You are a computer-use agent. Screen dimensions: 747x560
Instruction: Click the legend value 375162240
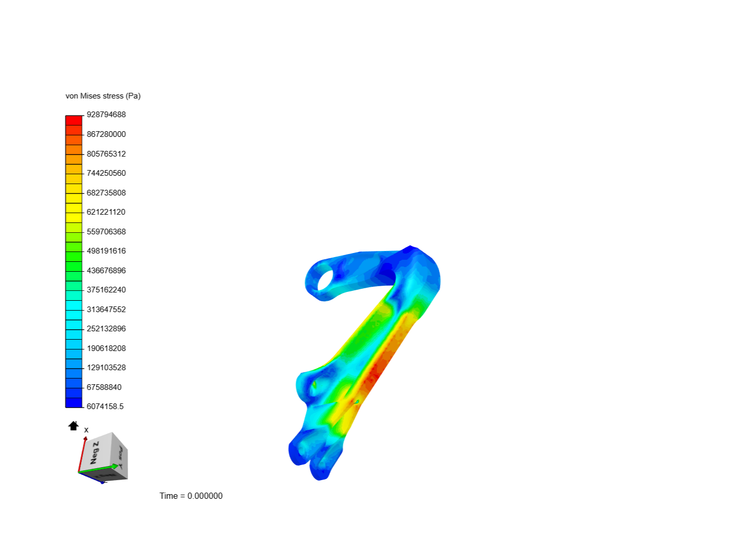coord(106,290)
